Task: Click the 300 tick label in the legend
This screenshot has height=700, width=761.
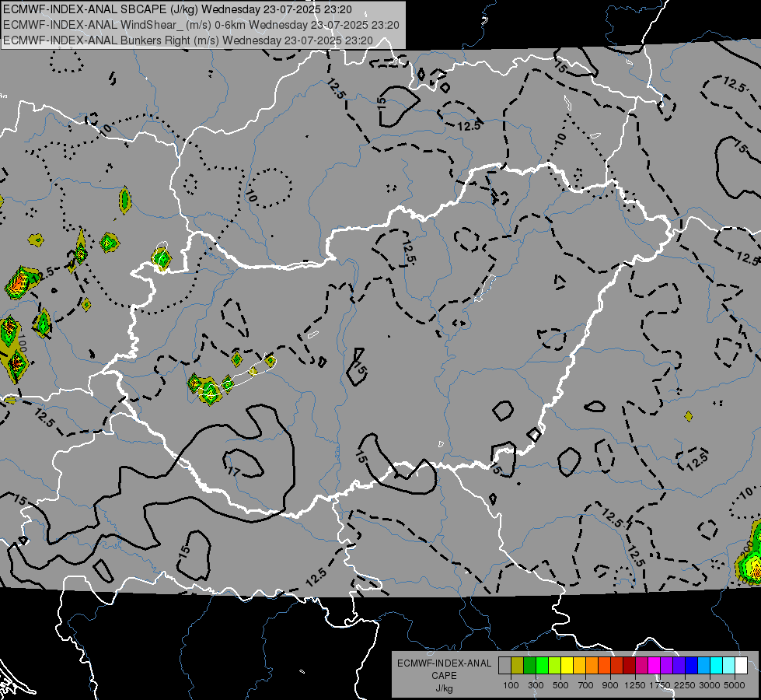Action: tap(536, 685)
